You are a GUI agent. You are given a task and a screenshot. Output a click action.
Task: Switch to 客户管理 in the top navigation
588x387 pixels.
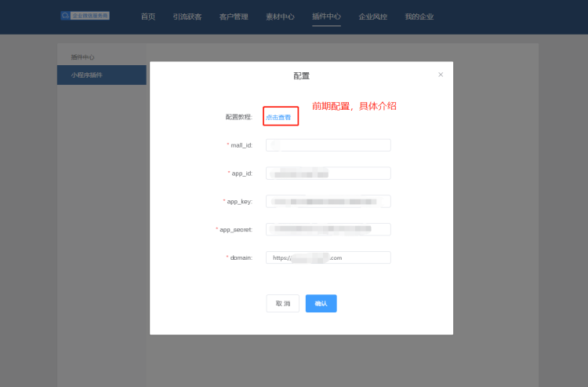coord(234,16)
